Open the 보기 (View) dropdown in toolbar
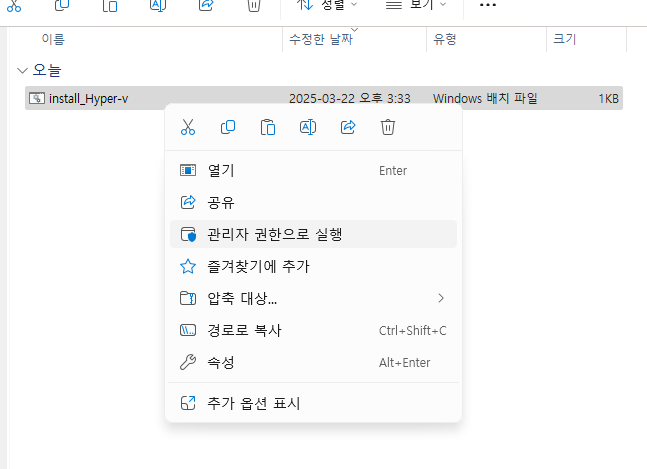The width and height of the screenshot is (647, 469). [417, 5]
